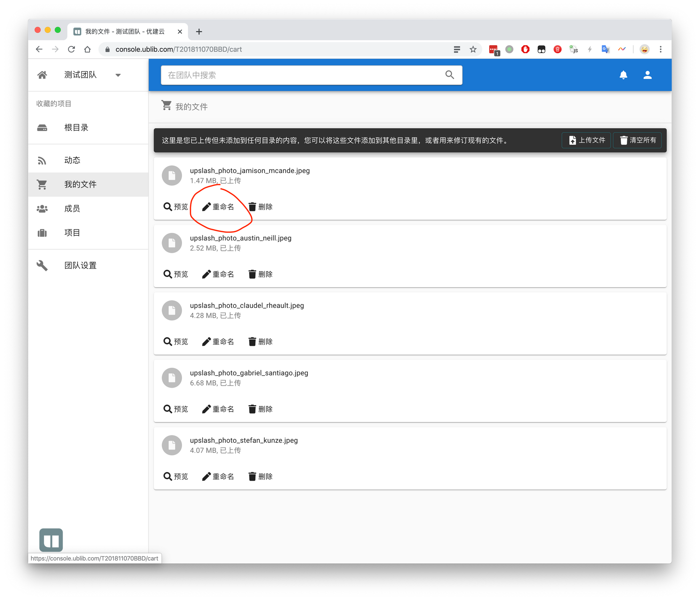Select 团队设置 sidebar item
Image resolution: width=700 pixels, height=601 pixels.
point(80,265)
